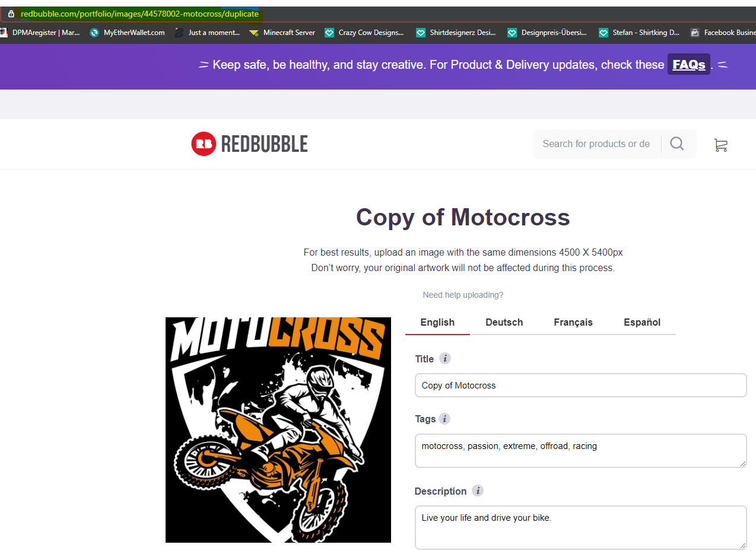Click the info icon beside Title
Screen dimensions: 756x551
tap(445, 358)
